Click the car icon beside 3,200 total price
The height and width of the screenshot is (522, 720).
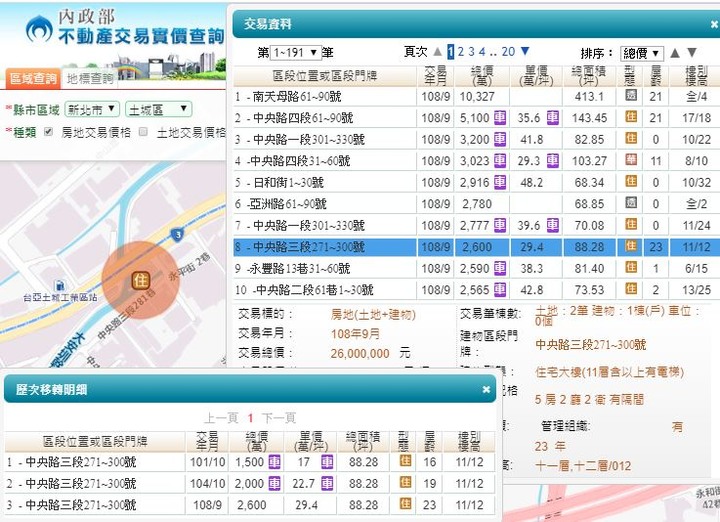coord(500,139)
